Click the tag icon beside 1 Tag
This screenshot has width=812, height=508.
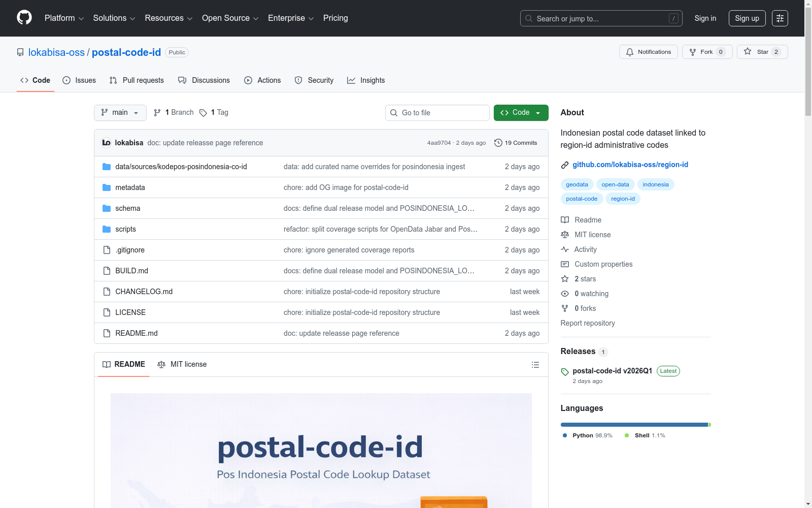click(x=203, y=113)
